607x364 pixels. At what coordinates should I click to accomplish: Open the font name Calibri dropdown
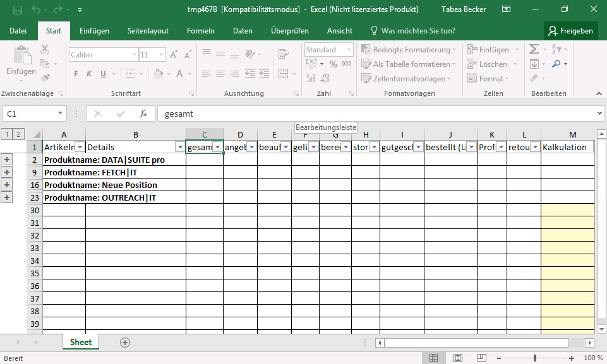[134, 54]
